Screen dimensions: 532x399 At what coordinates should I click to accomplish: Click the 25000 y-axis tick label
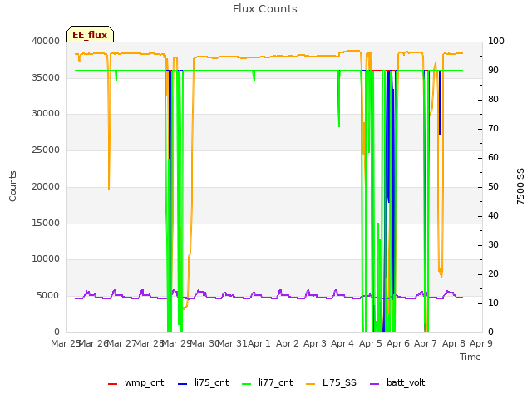[46, 150]
